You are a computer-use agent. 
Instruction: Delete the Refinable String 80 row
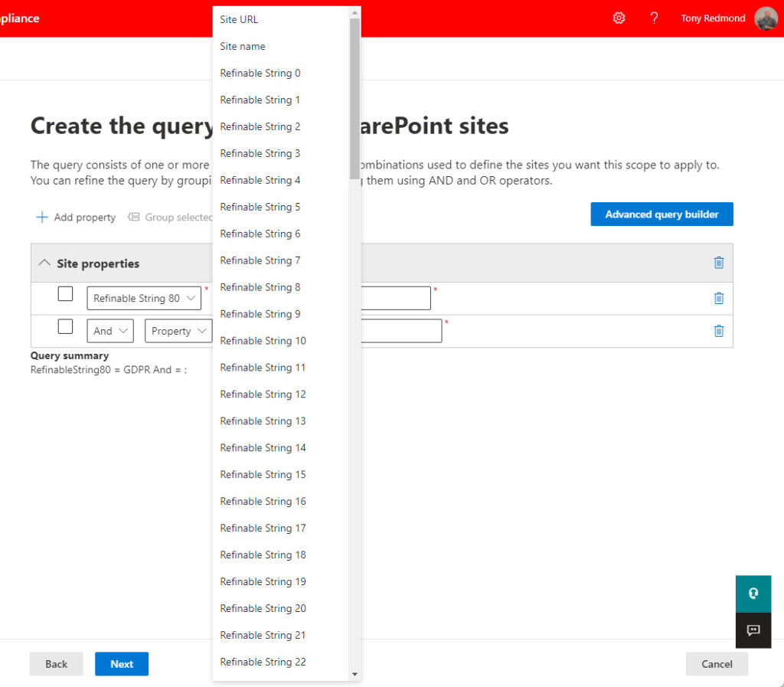point(718,298)
